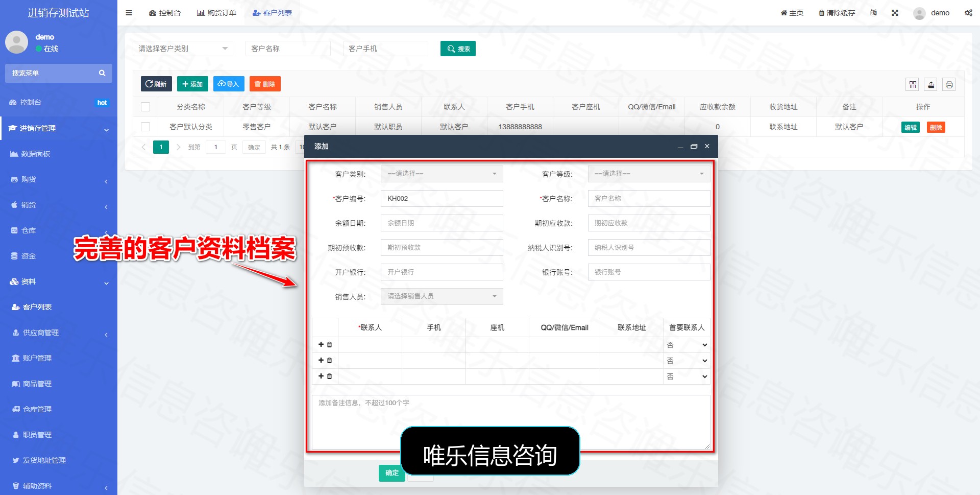This screenshot has width=980, height=495.
Task: Click the export table icon
Action: 931,84
